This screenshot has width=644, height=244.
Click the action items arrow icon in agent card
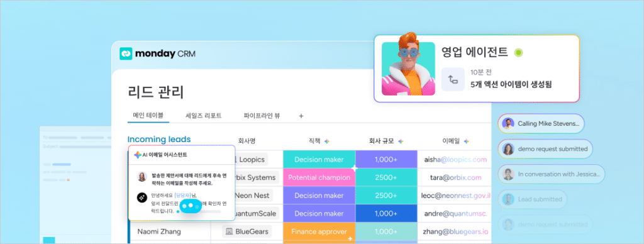click(453, 79)
